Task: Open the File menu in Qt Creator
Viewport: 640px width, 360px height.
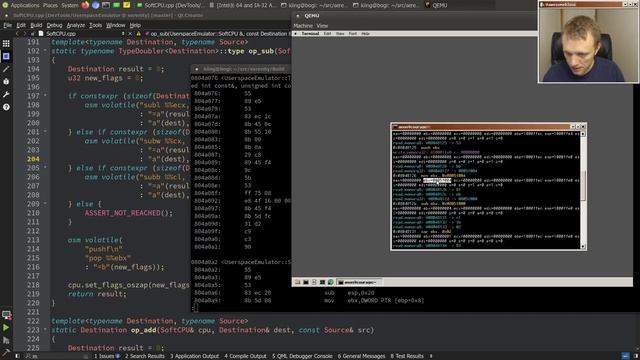Action: pyautogui.click(x=8, y=25)
